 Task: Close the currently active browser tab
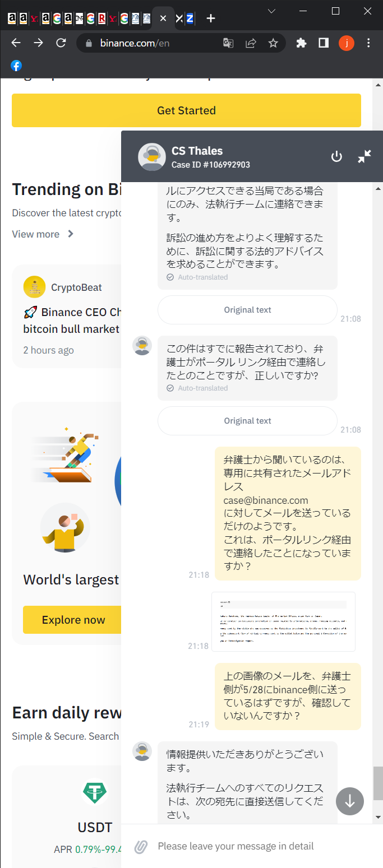coord(163,18)
